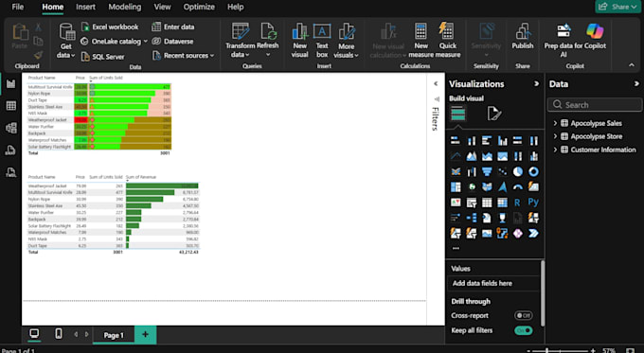Switch to desktop layout icon

pos(34,334)
